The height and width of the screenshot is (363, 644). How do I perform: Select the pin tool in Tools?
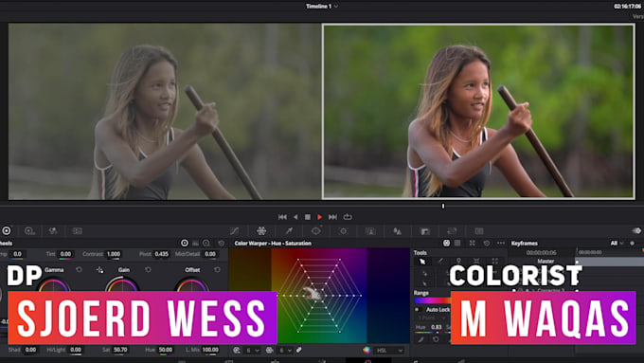tap(458, 261)
